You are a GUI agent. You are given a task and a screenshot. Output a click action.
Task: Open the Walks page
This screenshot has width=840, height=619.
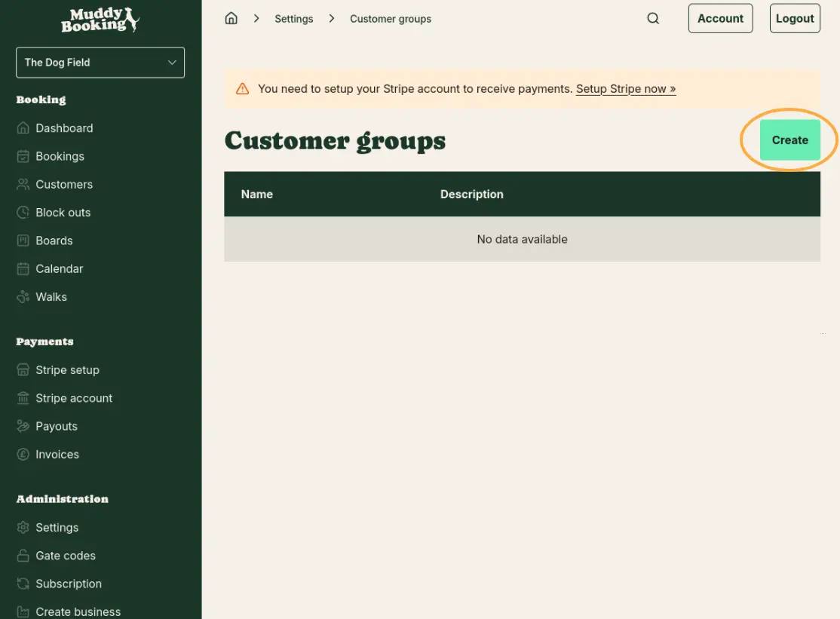[x=52, y=296]
